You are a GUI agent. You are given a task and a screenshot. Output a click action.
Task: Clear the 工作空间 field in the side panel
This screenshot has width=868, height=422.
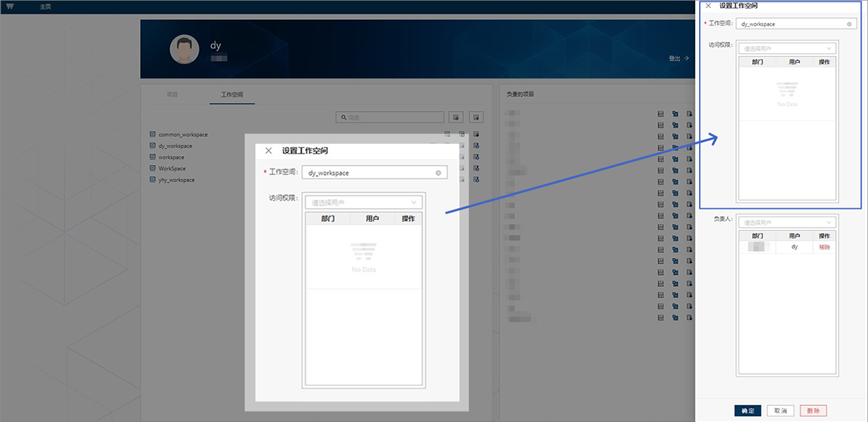pyautogui.click(x=849, y=24)
